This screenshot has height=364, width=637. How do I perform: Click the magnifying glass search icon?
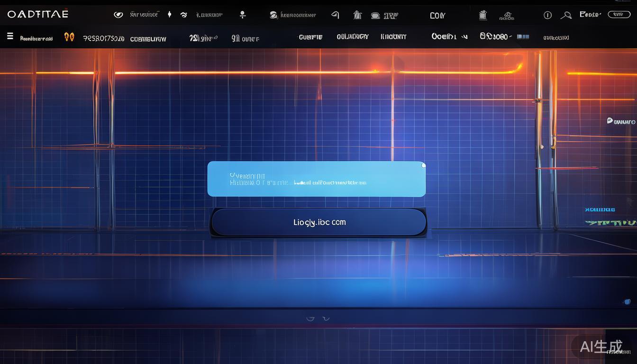[x=565, y=15]
